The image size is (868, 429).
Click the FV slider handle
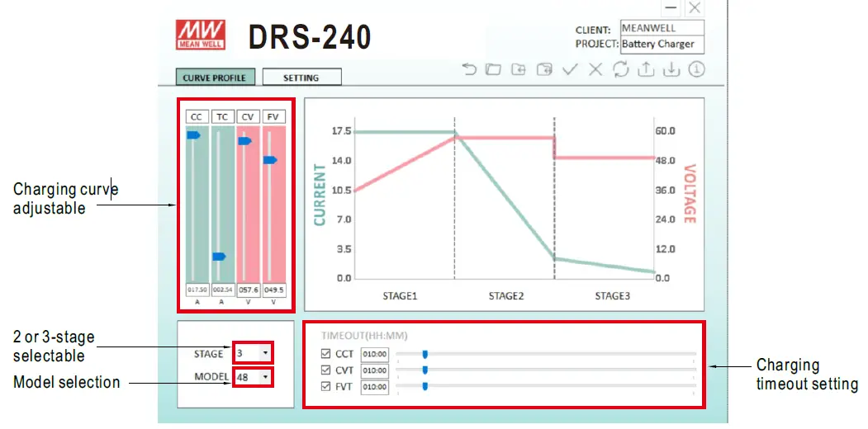(x=270, y=160)
